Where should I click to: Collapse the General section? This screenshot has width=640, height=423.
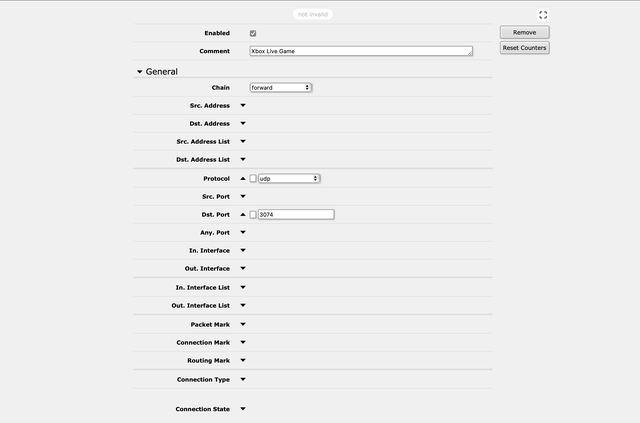click(x=140, y=72)
